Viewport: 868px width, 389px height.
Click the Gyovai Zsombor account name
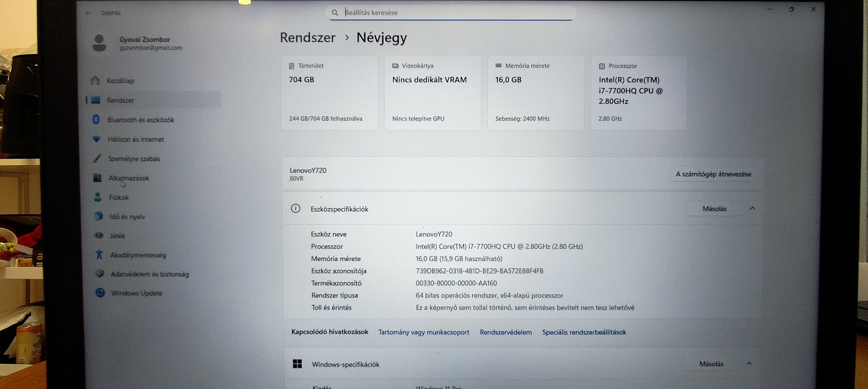tap(145, 39)
